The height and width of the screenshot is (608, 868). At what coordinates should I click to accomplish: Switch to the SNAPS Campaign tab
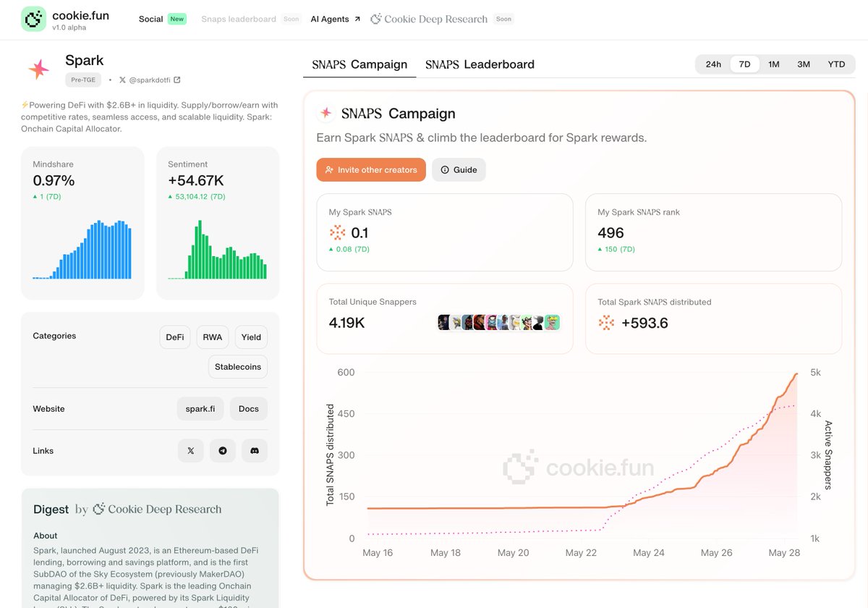tap(359, 64)
